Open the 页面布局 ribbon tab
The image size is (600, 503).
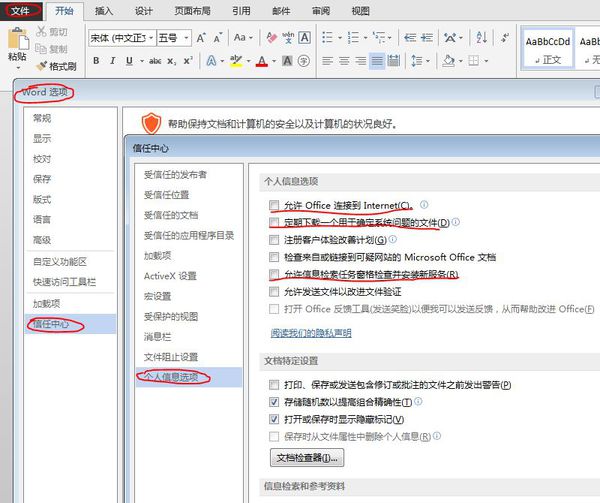click(x=192, y=11)
